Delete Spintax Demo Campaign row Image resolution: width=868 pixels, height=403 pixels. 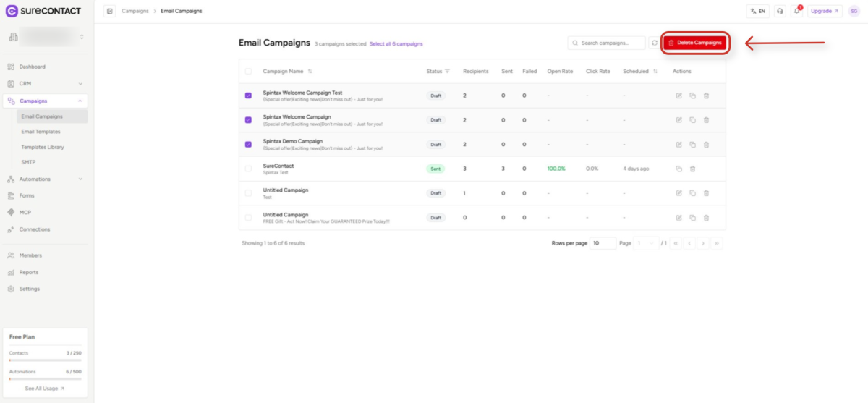(706, 144)
